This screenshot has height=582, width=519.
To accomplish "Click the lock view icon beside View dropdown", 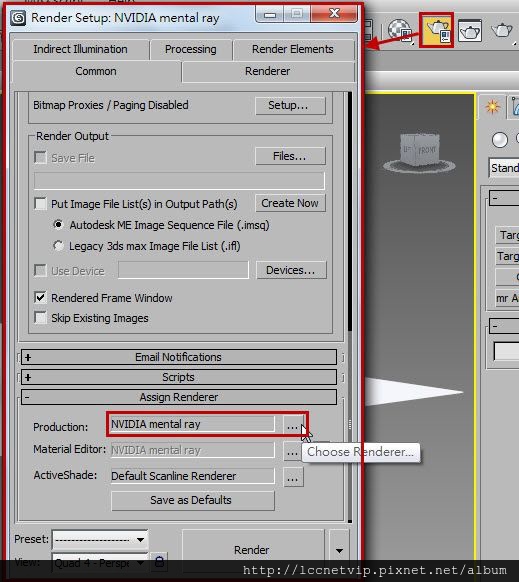I will (159, 561).
